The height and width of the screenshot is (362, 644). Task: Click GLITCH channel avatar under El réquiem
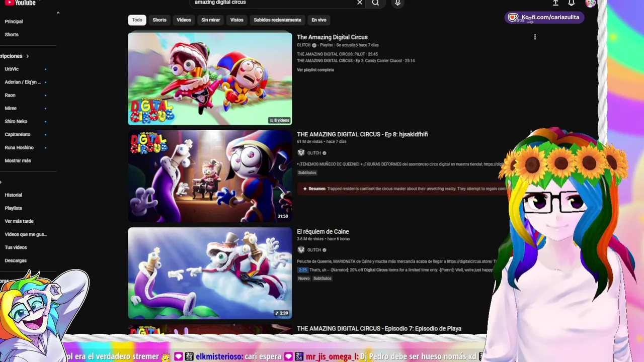click(301, 250)
